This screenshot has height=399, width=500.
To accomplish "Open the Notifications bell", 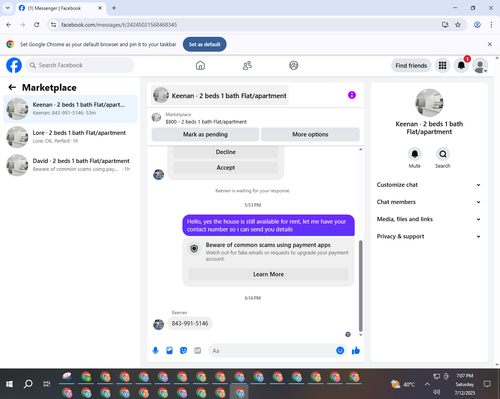I will click(x=461, y=65).
